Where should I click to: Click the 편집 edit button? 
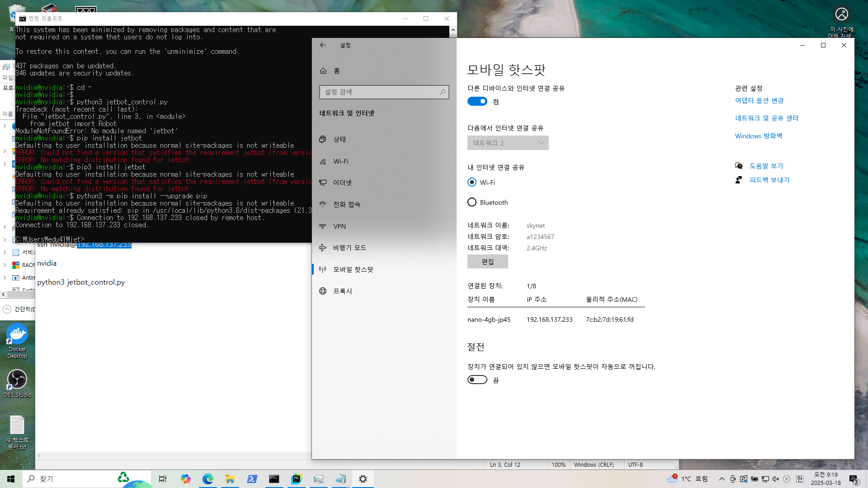coord(487,262)
